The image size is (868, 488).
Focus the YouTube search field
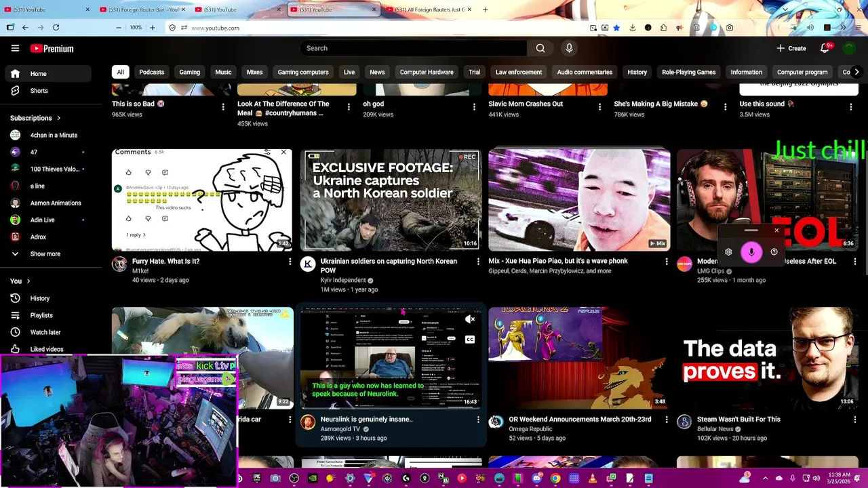[414, 48]
